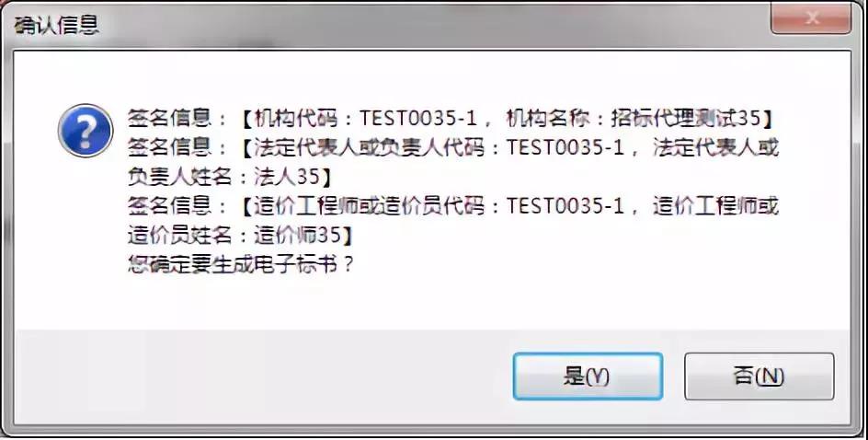This screenshot has height=440, width=868.
Task: Click the 造价师35 name text
Action: 297,236
